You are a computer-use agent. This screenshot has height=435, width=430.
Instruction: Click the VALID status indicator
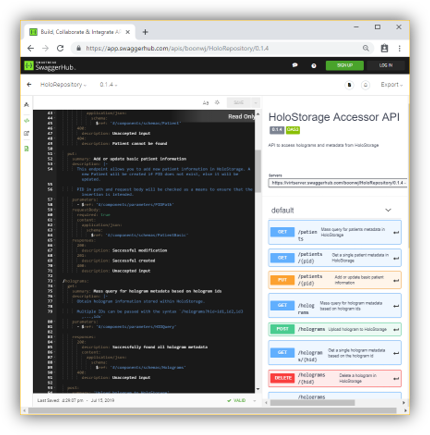pos(236,400)
